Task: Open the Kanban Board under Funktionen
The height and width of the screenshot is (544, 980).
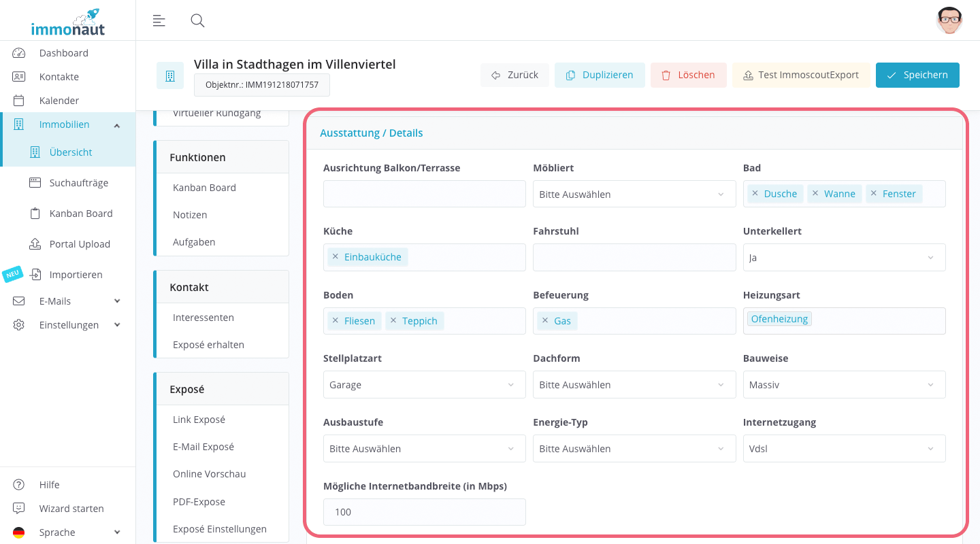Action: coord(204,188)
